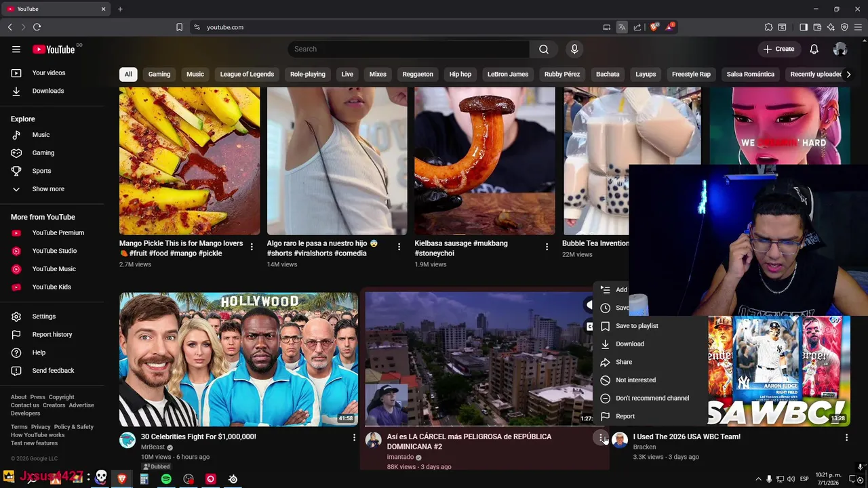Click the youtube.com address bar
The image size is (868, 488).
(x=397, y=27)
